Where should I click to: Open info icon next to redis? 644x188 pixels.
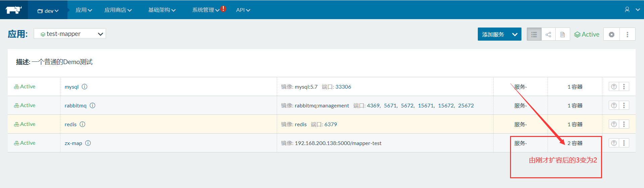coord(83,124)
